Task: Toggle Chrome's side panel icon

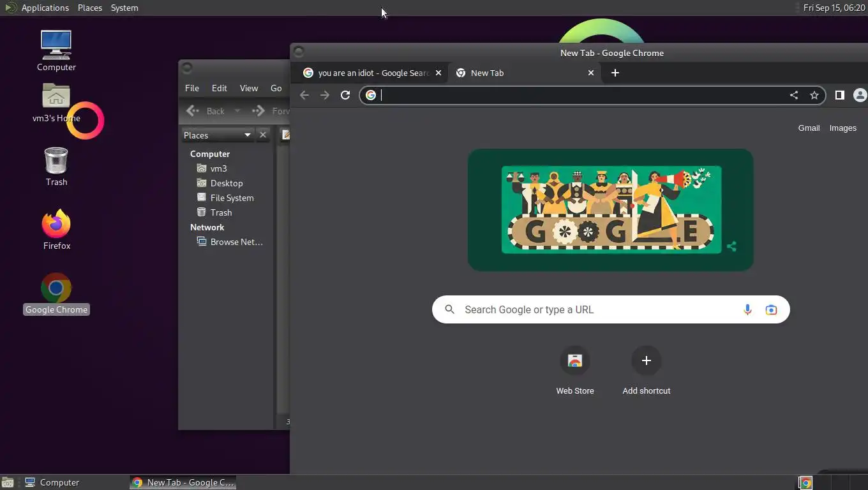Action: 840,95
